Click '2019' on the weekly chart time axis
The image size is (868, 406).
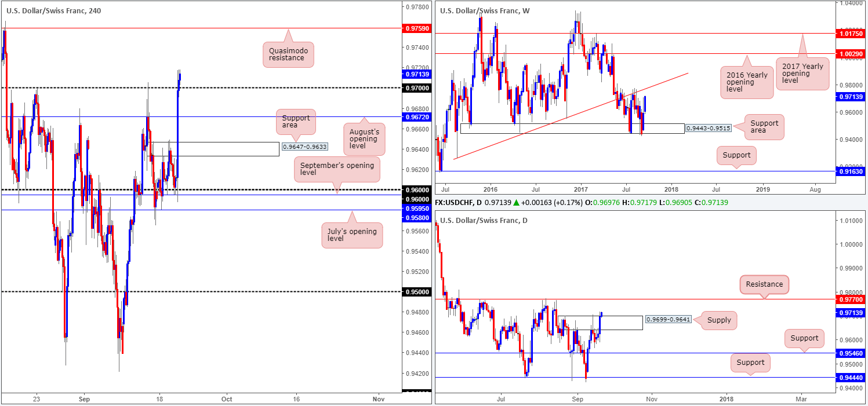(x=764, y=189)
